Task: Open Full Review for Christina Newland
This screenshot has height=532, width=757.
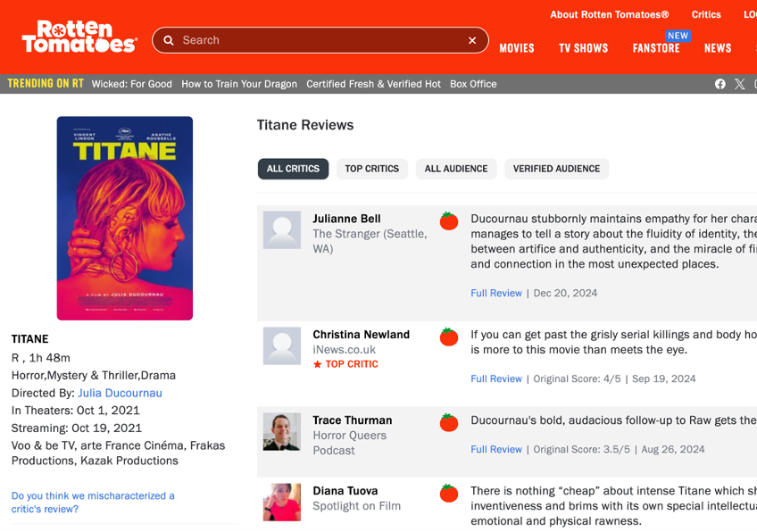Action: coord(496,378)
